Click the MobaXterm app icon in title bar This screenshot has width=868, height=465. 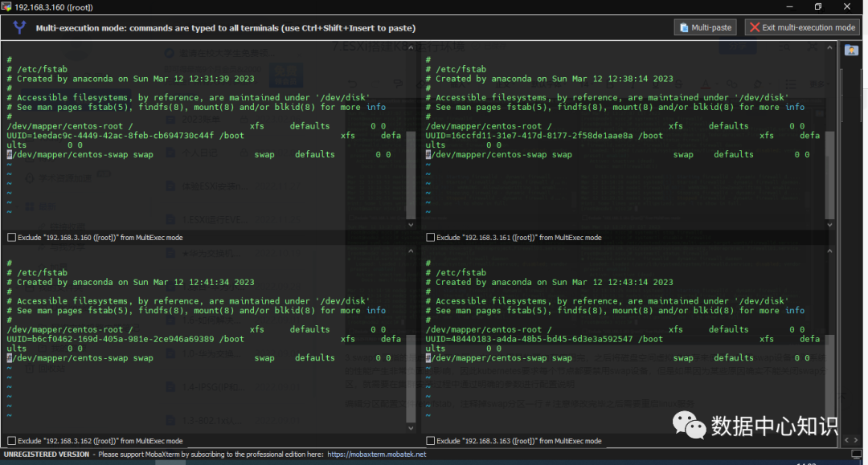6,6
